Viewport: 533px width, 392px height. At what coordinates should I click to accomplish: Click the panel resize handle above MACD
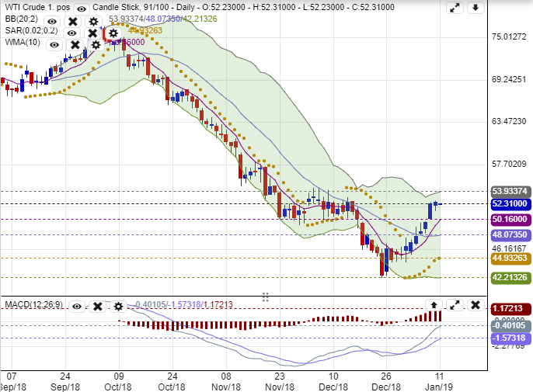[x=265, y=297]
